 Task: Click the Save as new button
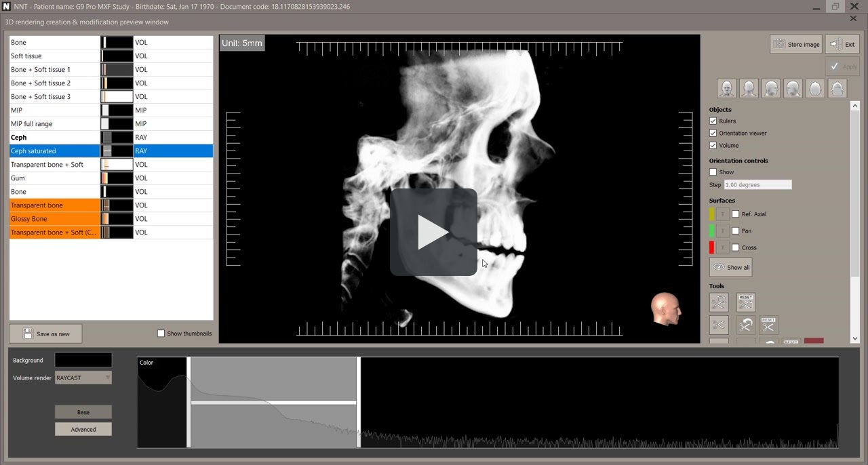pos(45,333)
